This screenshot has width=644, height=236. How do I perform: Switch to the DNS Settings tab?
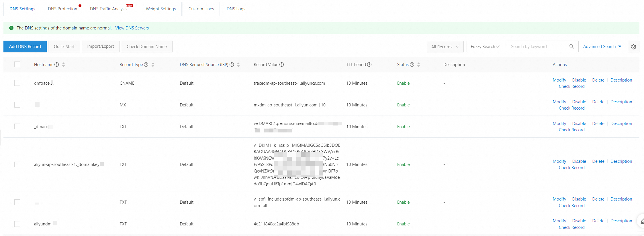22,9
